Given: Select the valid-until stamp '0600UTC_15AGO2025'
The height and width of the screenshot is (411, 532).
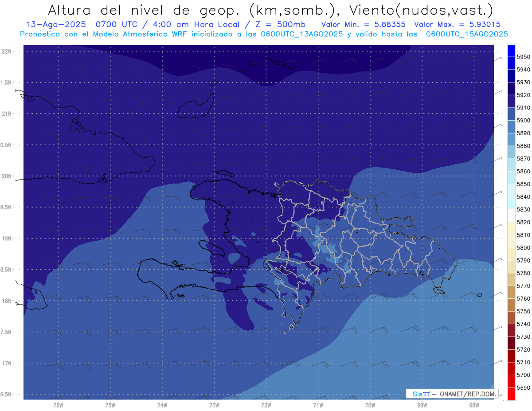Looking at the screenshot, I should (x=467, y=34).
